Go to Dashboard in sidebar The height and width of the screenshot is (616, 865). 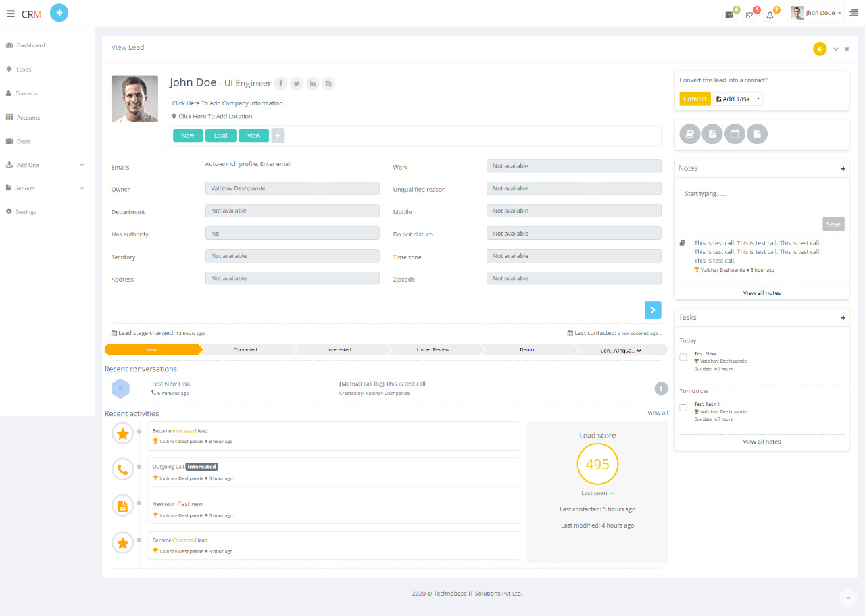pyautogui.click(x=25, y=45)
